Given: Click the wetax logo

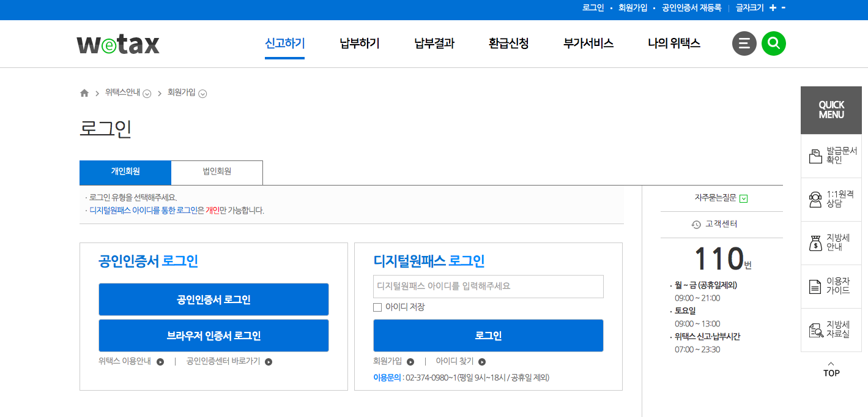Looking at the screenshot, I should (118, 44).
